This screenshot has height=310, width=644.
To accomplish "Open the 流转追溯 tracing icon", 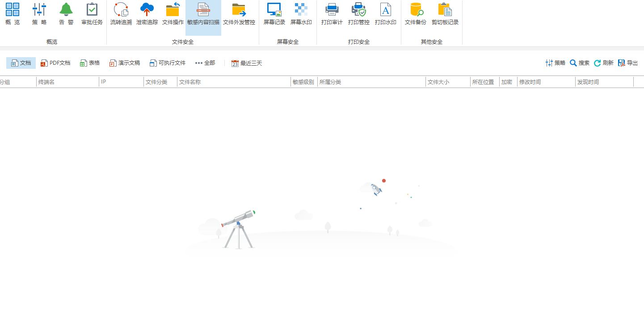I will click(x=121, y=13).
